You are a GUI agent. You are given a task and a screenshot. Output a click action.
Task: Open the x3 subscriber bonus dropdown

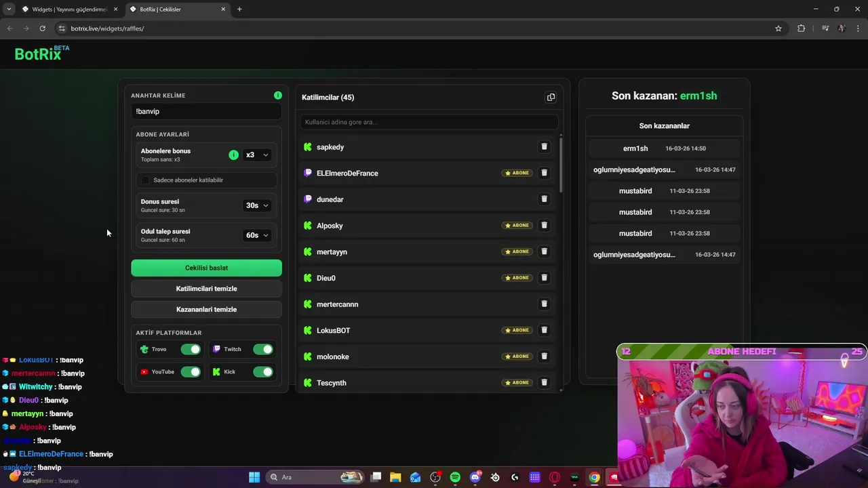tap(257, 155)
